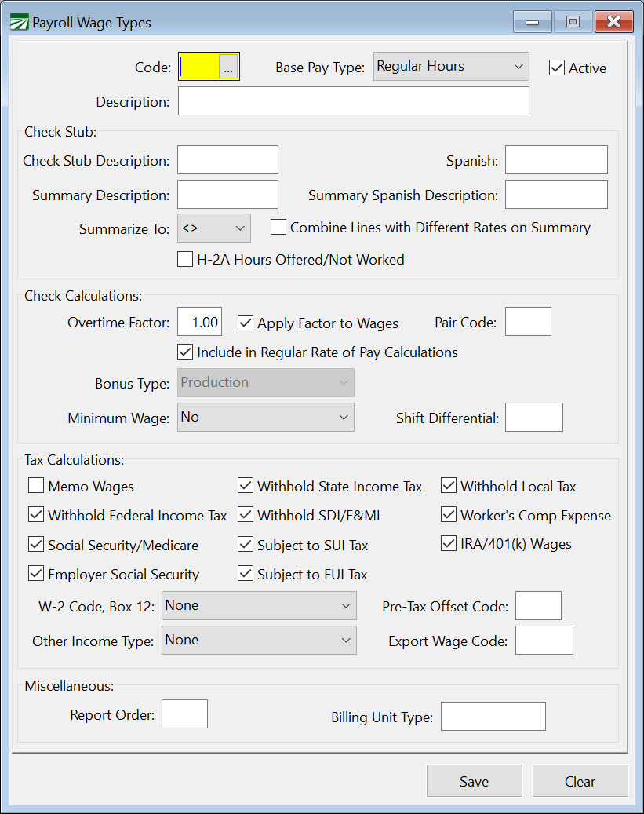This screenshot has height=814, width=644.
Task: Open the Code lookup with the ellipsis button
Action: 229,67
